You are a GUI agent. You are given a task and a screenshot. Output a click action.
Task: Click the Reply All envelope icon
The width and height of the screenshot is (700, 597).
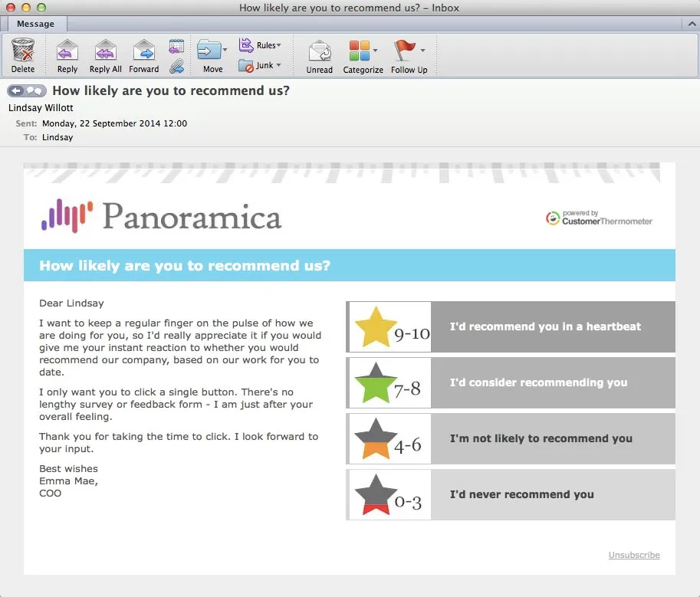(x=105, y=50)
